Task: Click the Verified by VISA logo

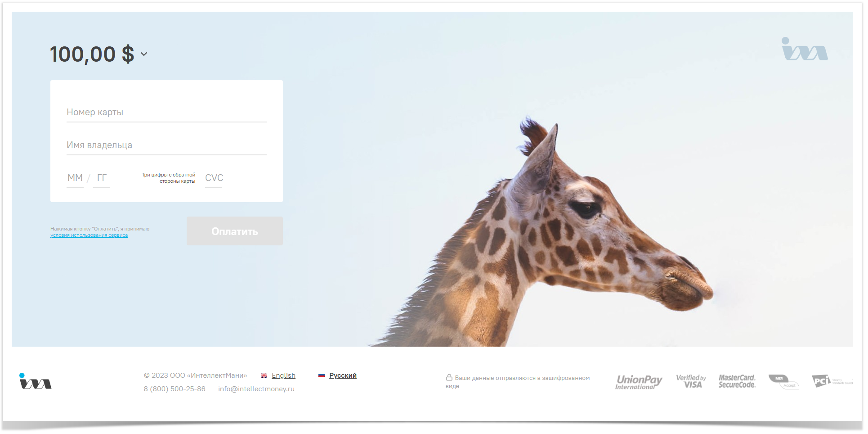Action: point(691,381)
